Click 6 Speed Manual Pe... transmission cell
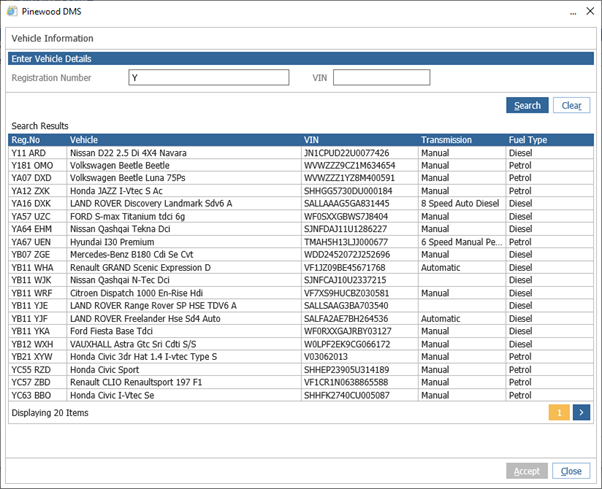The image size is (602, 489). point(461,242)
